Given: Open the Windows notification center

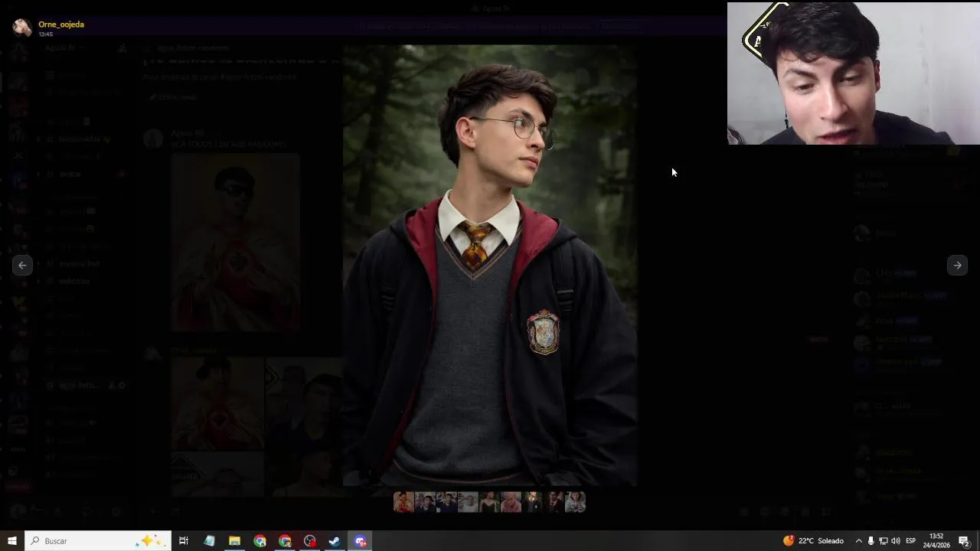Looking at the screenshot, I should (965, 541).
